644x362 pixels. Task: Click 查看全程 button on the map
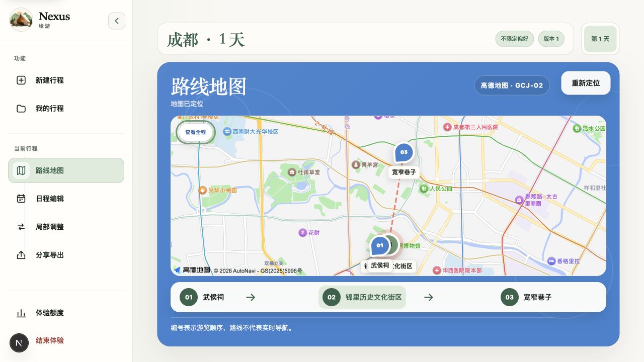pyautogui.click(x=196, y=132)
